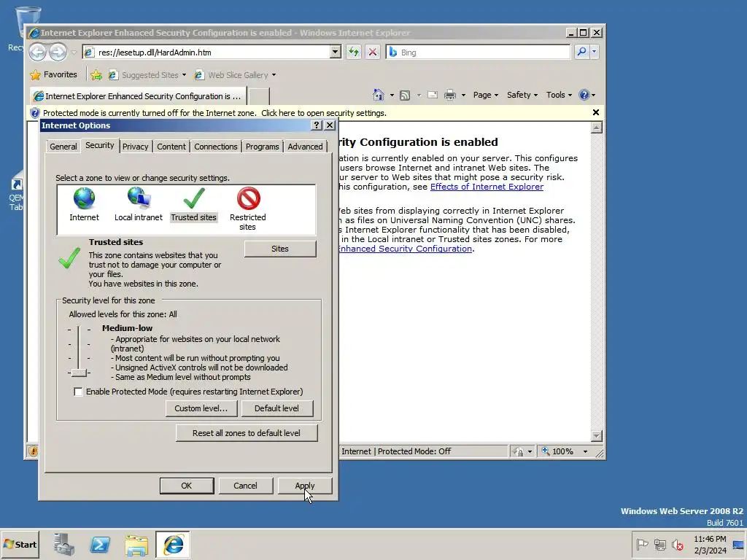
Task: Switch to the General tab
Action: tap(63, 147)
